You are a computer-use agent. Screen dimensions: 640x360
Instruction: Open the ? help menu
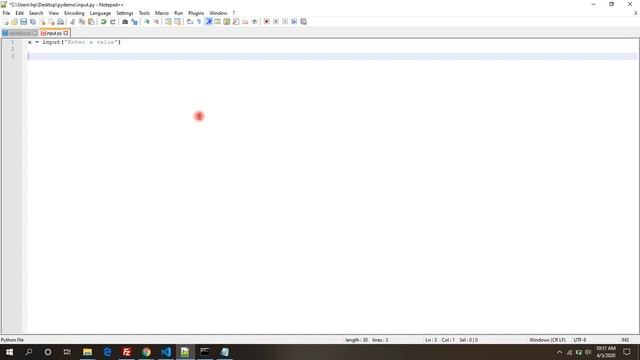coord(234,13)
